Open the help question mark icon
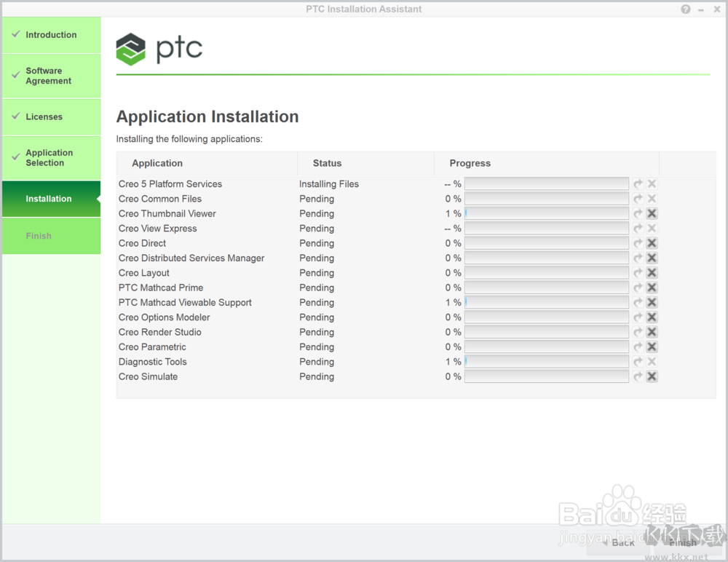This screenshot has width=728, height=562. pos(686,9)
